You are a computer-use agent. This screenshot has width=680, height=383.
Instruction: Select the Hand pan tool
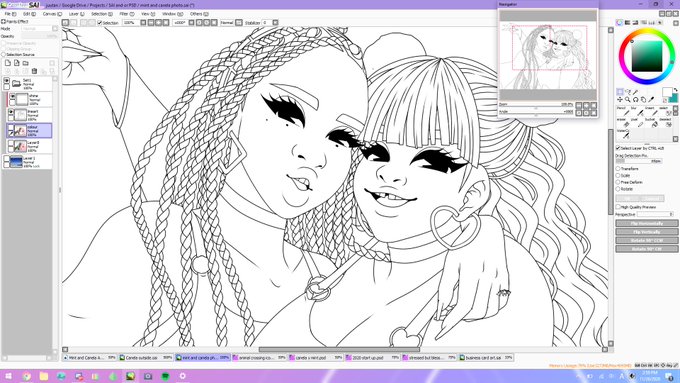pyautogui.click(x=643, y=99)
